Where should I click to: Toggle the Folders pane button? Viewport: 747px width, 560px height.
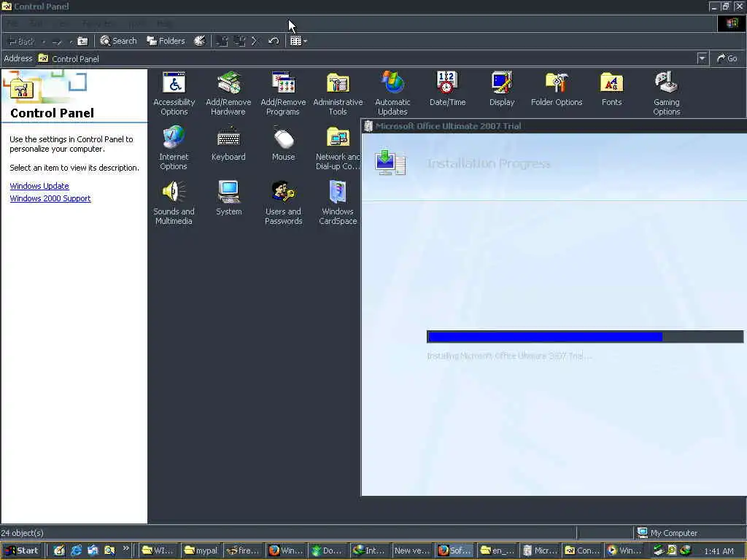coord(166,42)
